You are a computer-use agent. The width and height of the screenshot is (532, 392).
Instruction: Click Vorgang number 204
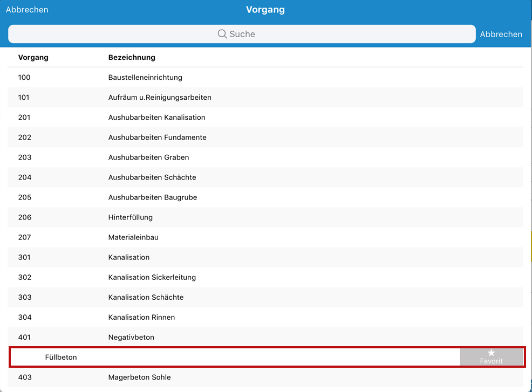click(25, 177)
